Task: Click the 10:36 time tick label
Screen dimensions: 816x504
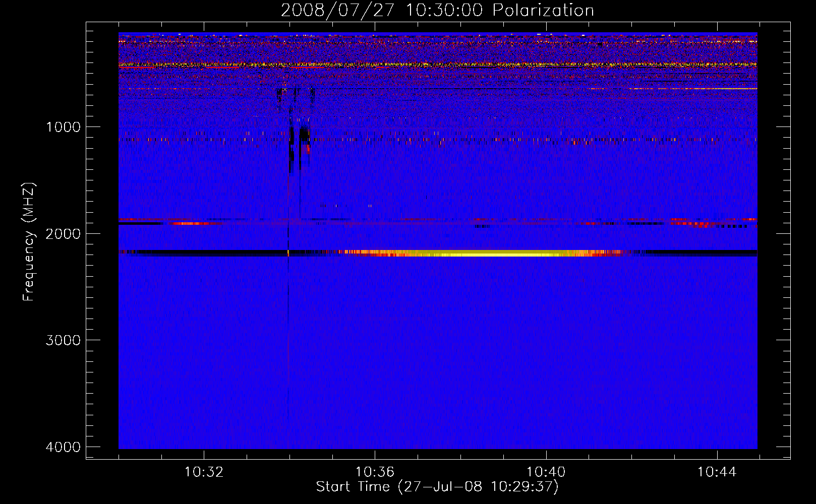Action: tap(375, 472)
